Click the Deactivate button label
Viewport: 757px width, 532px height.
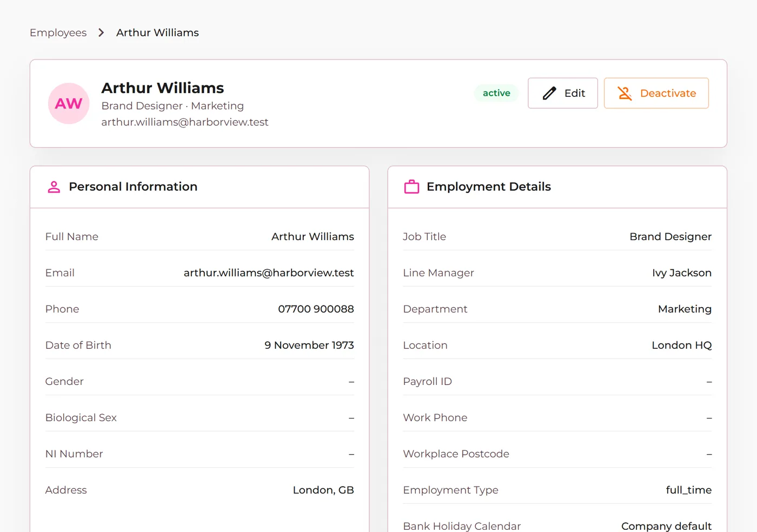668,94
